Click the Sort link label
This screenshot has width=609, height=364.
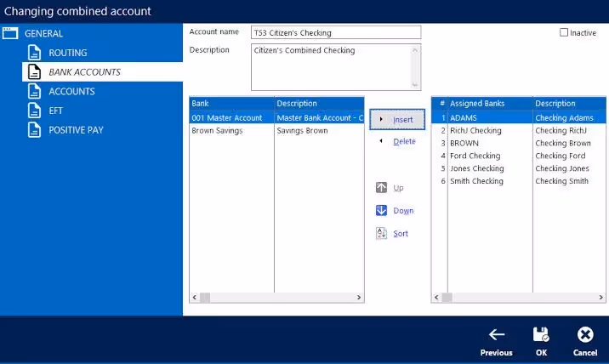pos(401,234)
